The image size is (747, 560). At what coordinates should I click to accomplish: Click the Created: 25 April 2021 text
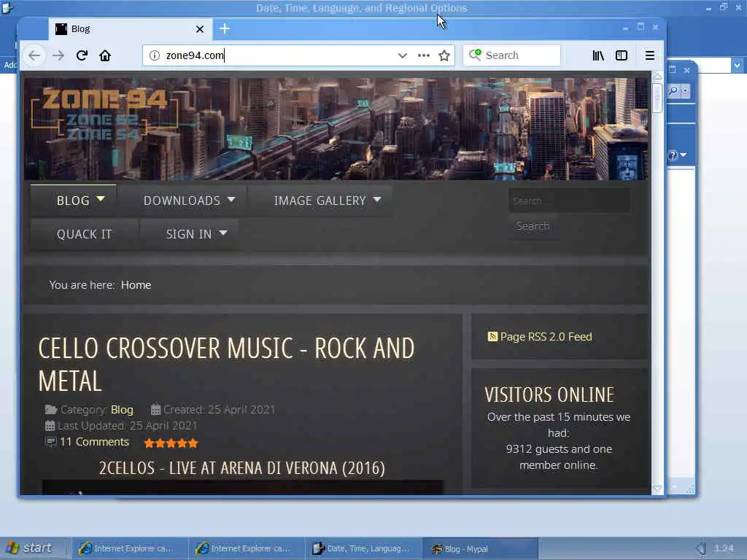pyautogui.click(x=219, y=410)
